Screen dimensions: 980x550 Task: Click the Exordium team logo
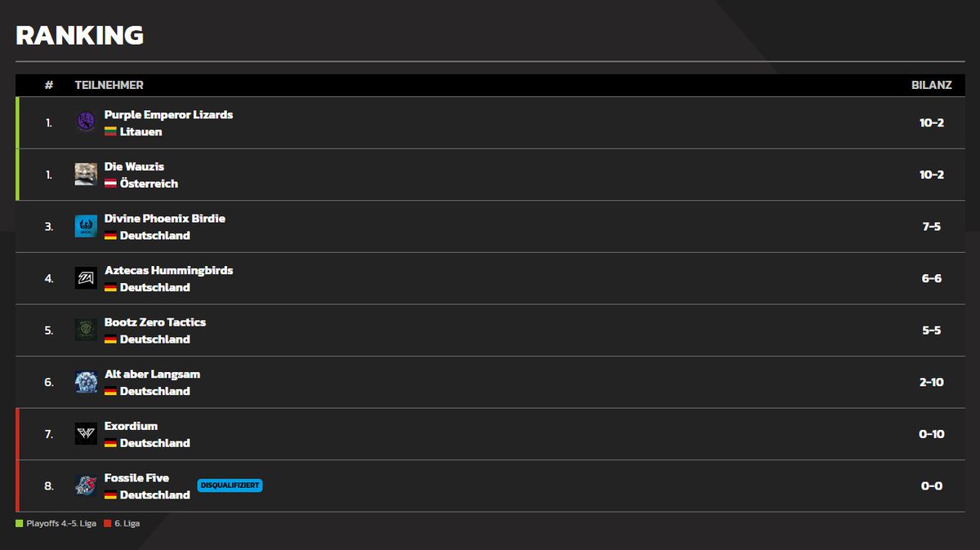tap(86, 434)
